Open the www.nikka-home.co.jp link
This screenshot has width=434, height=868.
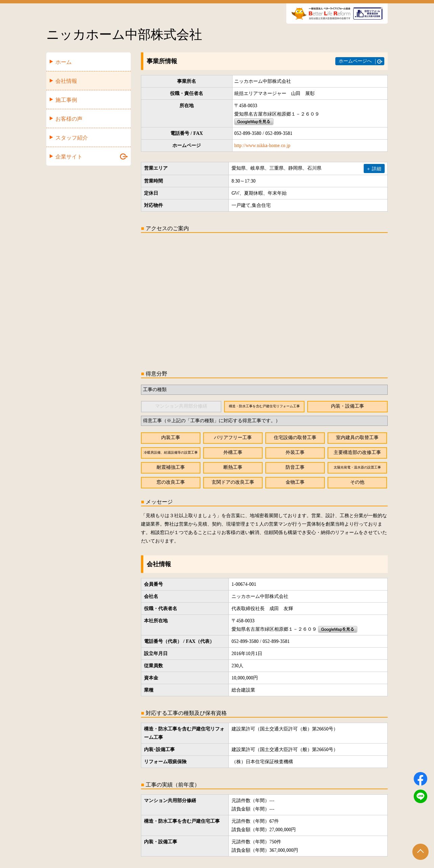262,146
